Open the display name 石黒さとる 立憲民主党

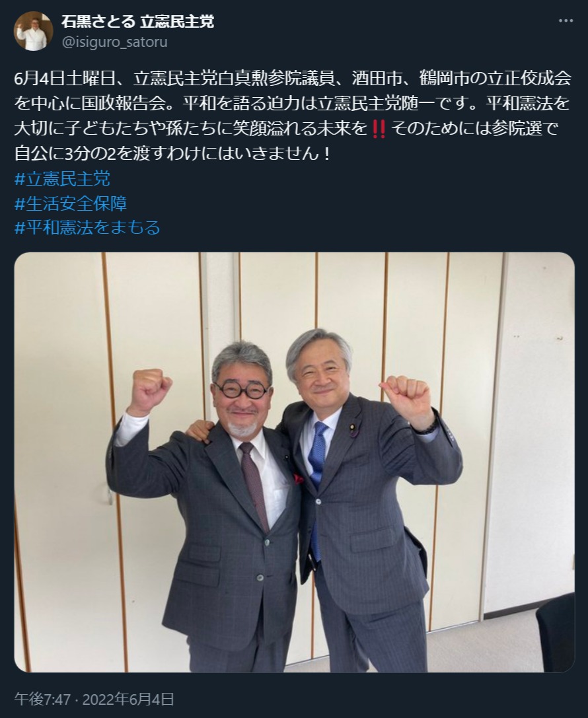(x=138, y=22)
